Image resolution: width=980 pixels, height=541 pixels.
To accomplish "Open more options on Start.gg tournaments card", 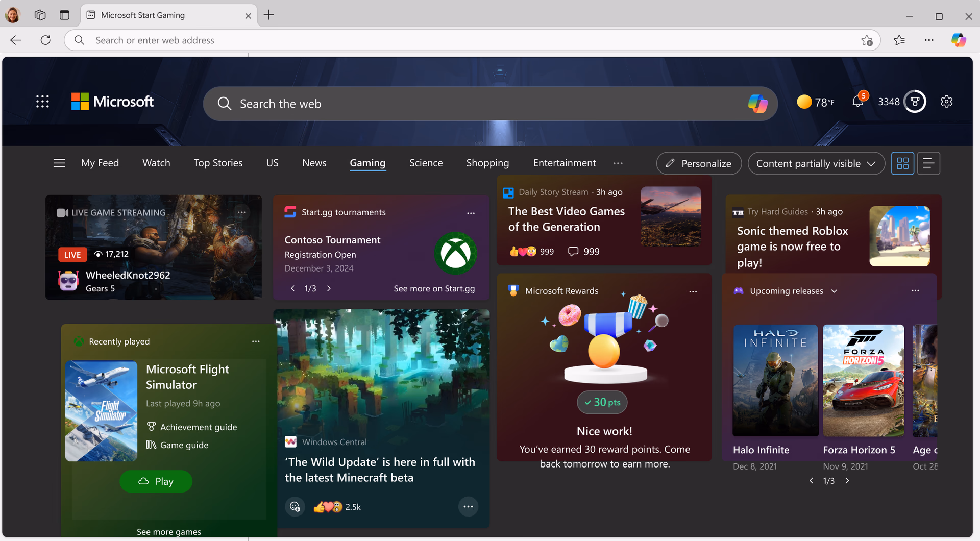I will (471, 213).
